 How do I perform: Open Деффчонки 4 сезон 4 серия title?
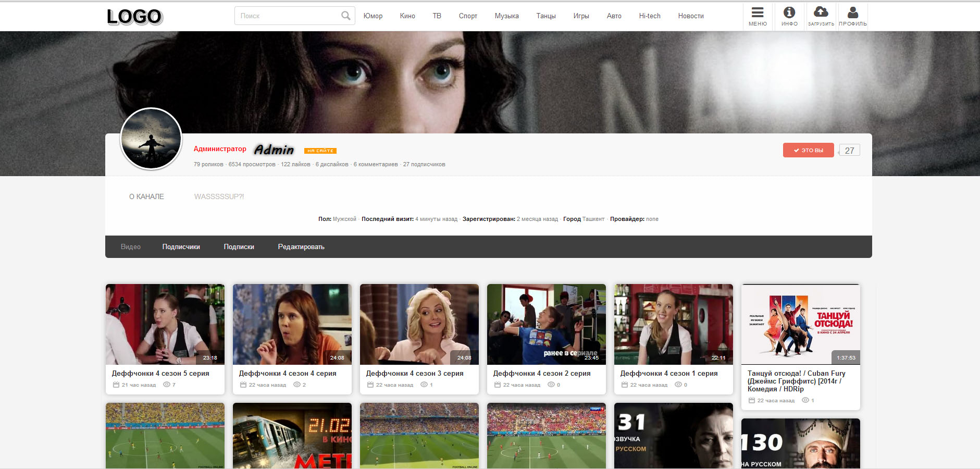[288, 373]
